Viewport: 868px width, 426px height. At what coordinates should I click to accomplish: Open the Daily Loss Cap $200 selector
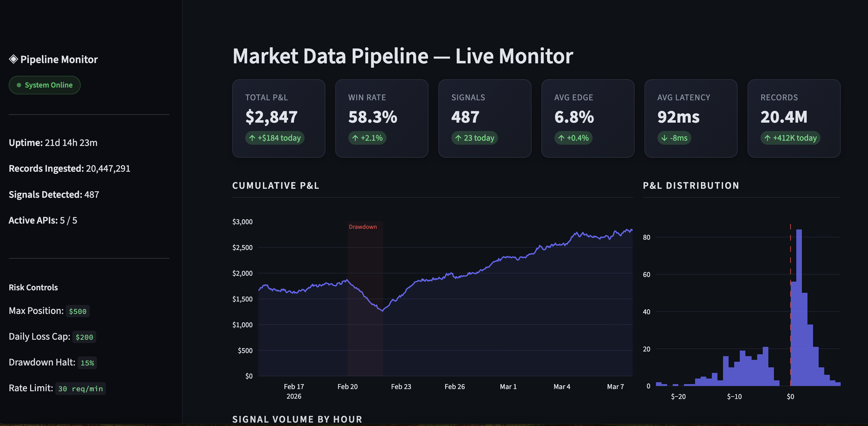[84, 337]
